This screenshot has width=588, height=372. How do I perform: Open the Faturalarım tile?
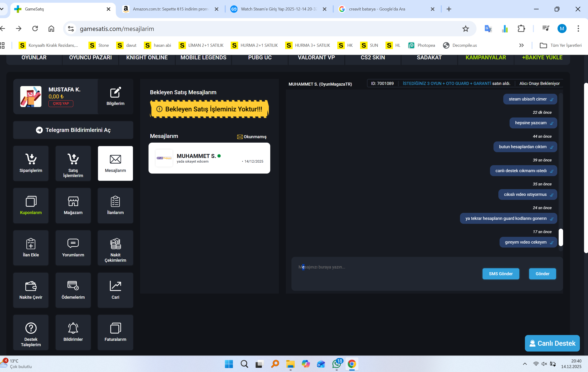pyautogui.click(x=115, y=332)
